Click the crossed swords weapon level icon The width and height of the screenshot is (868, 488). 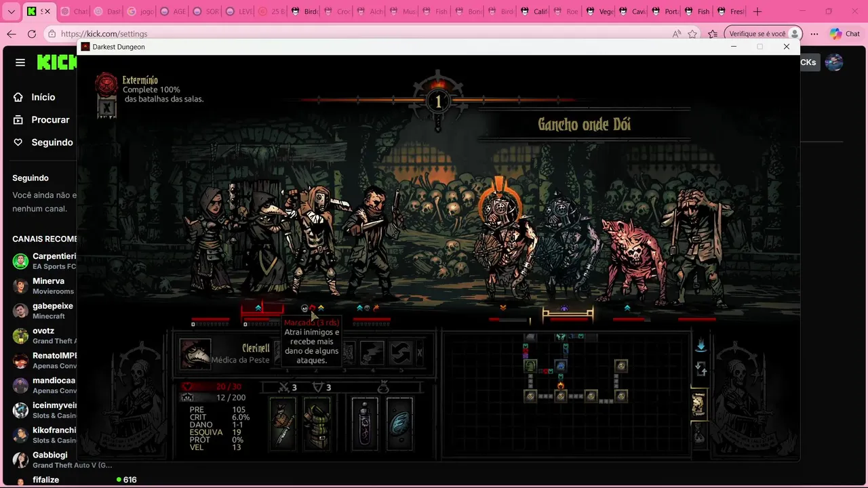(285, 387)
